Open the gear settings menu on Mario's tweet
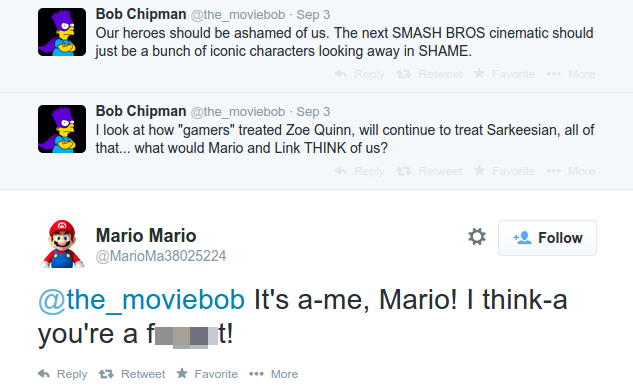Viewport: 633px width, 388px height. 477,237
